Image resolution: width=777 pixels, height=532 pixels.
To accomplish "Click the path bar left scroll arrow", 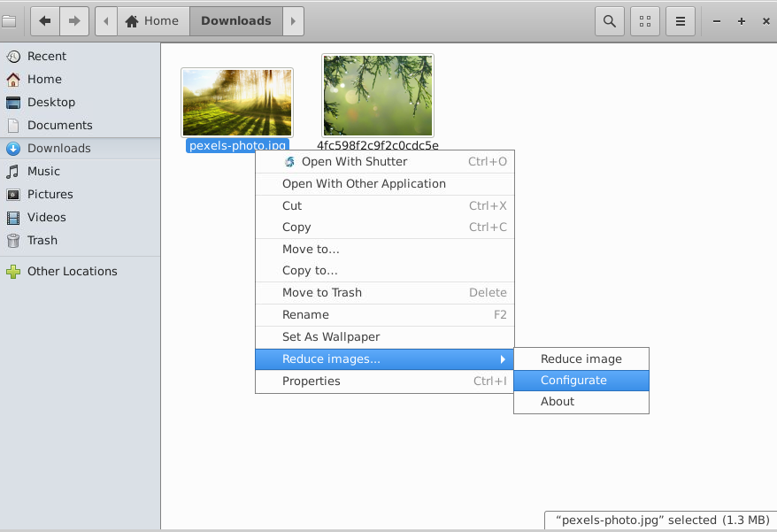I will coord(106,21).
